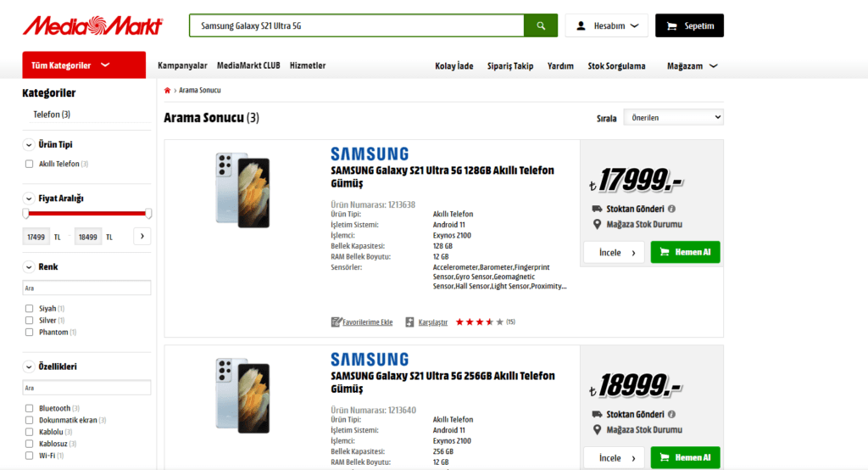Image resolution: width=868 pixels, height=470 pixels.
Task: Click the Karşılaştır compare icon
Action: pyautogui.click(x=410, y=322)
